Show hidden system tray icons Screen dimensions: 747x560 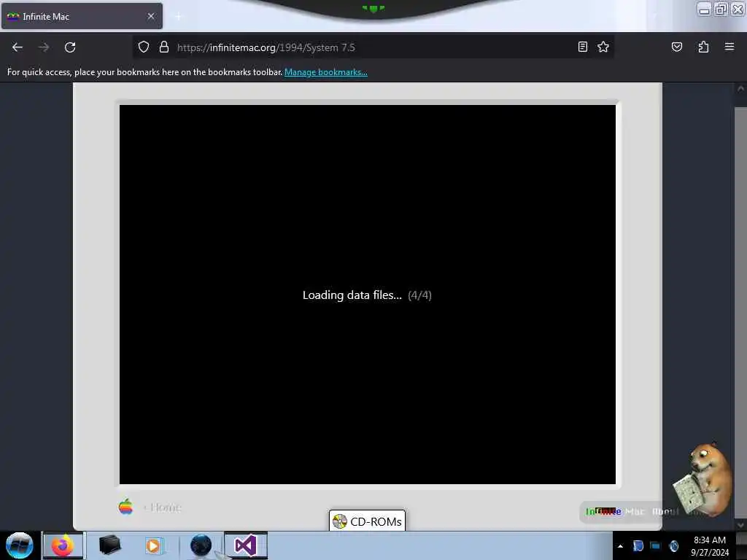(620, 546)
